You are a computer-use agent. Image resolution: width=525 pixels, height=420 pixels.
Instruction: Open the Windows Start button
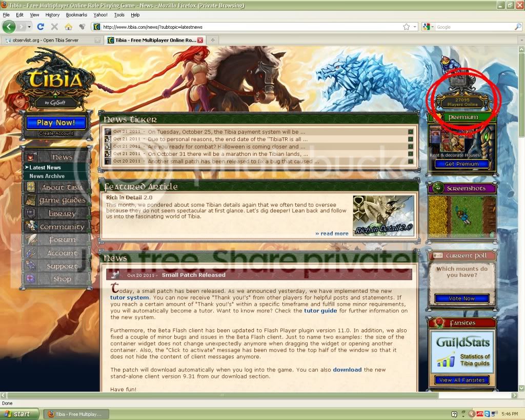[x=19, y=414]
